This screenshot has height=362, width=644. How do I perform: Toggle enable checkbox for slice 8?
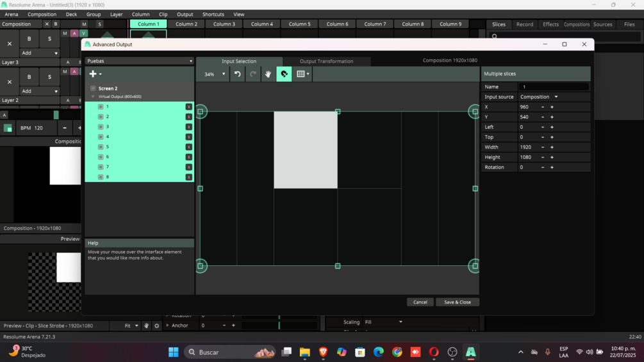coord(101,177)
